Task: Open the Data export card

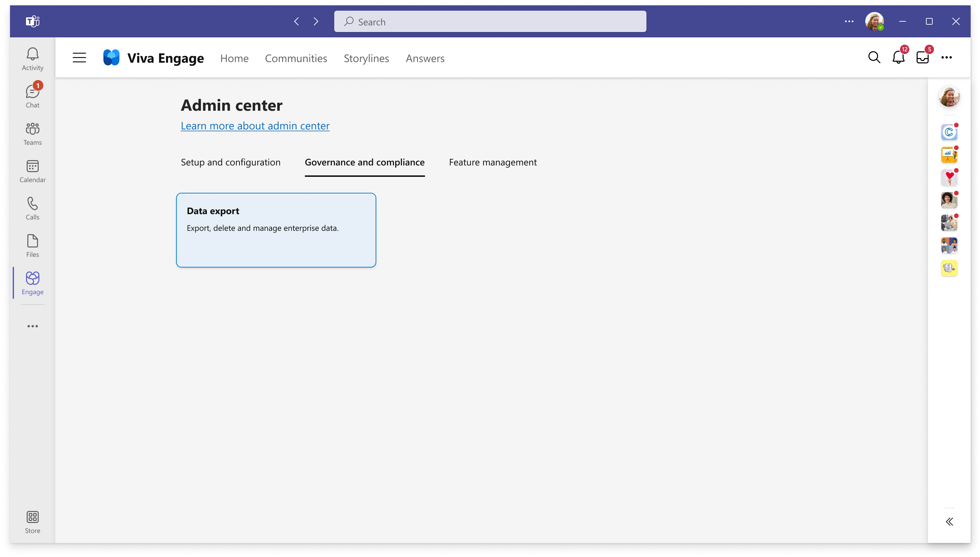Action: click(x=276, y=229)
